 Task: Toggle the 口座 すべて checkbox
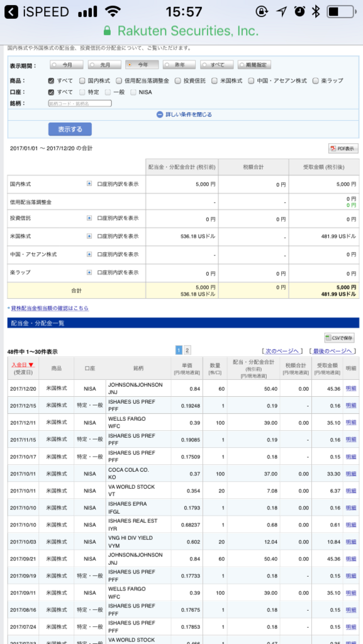click(x=52, y=92)
